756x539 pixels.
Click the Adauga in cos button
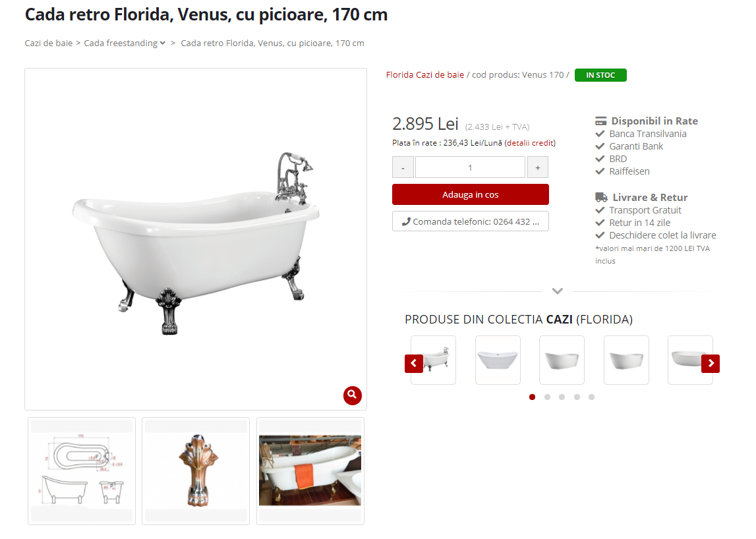[471, 194]
